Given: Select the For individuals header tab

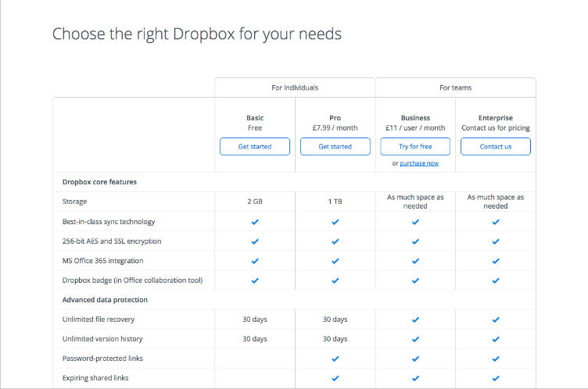Looking at the screenshot, I should tap(295, 87).
